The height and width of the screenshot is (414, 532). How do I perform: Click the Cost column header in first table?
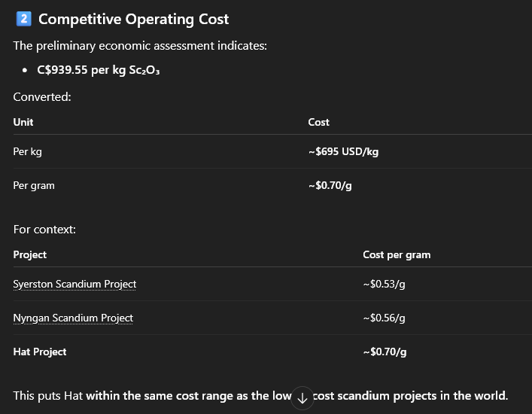(x=318, y=122)
